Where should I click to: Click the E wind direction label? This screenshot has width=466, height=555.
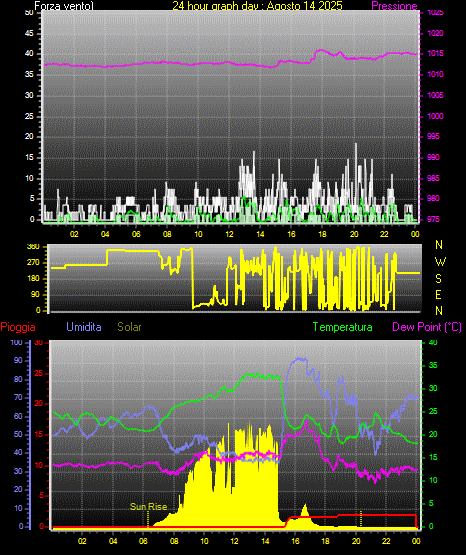coord(438,294)
